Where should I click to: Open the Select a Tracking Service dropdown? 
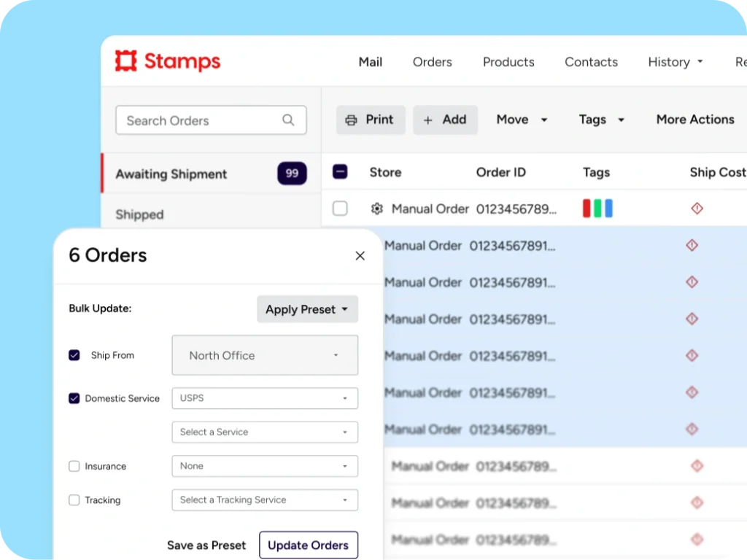(x=265, y=500)
